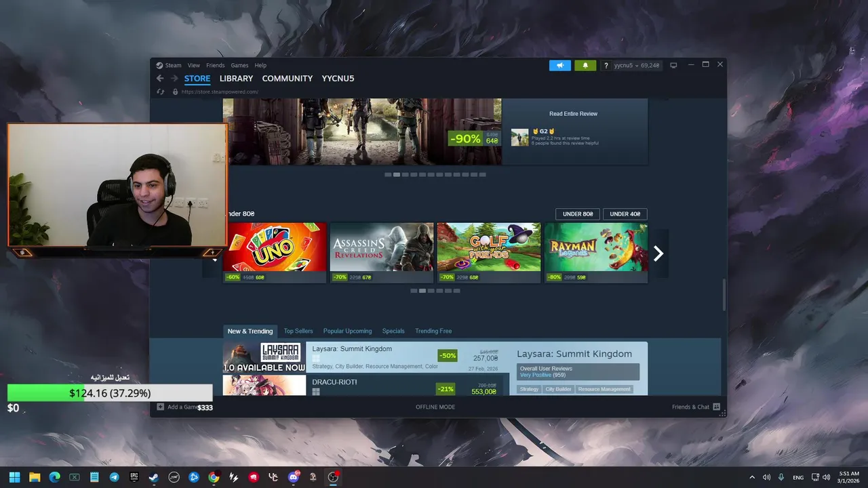868x488 pixels.
Task: Open DRACU-RIOT! list entry
Action: point(366,385)
